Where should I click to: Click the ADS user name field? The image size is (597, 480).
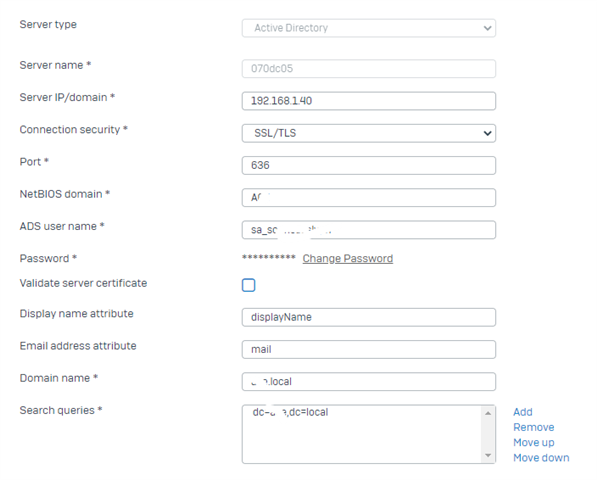click(369, 230)
